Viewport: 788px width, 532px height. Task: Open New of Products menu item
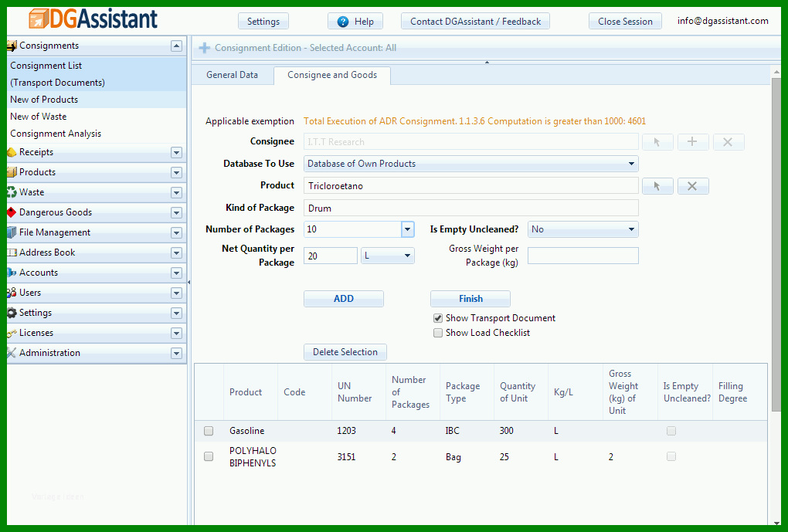coord(97,100)
